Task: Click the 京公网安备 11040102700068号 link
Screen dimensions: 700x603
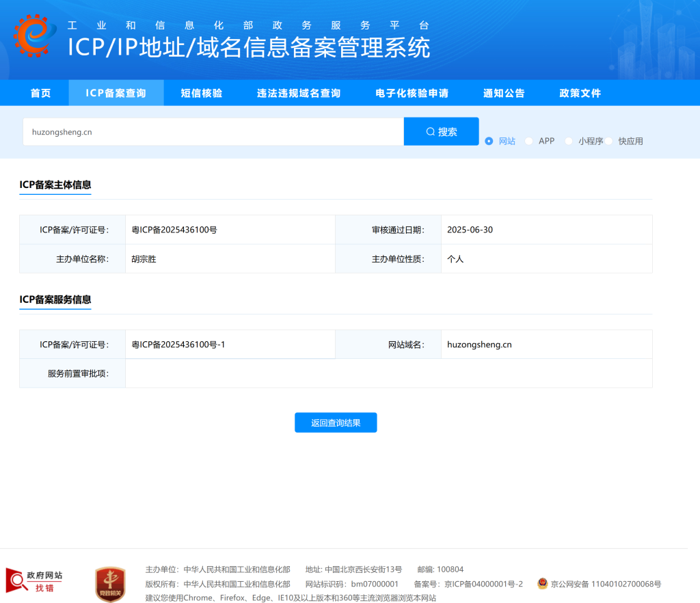Action: [606, 584]
